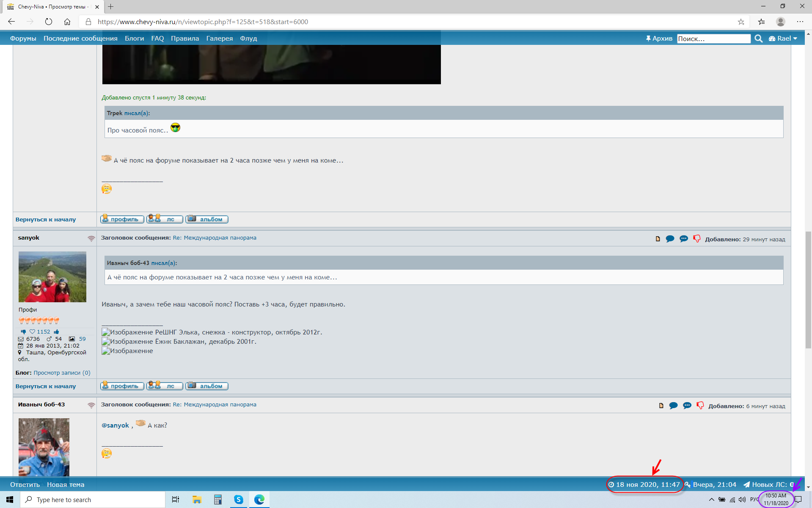Open Новых ЛС messages in the bottom bar
The height and width of the screenshot is (508, 812).
768,484
